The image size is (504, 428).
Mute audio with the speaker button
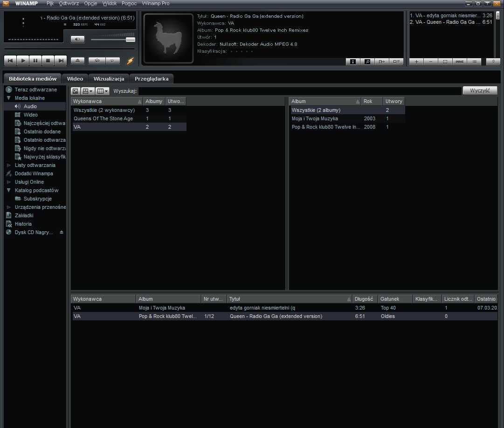pyautogui.click(x=77, y=39)
